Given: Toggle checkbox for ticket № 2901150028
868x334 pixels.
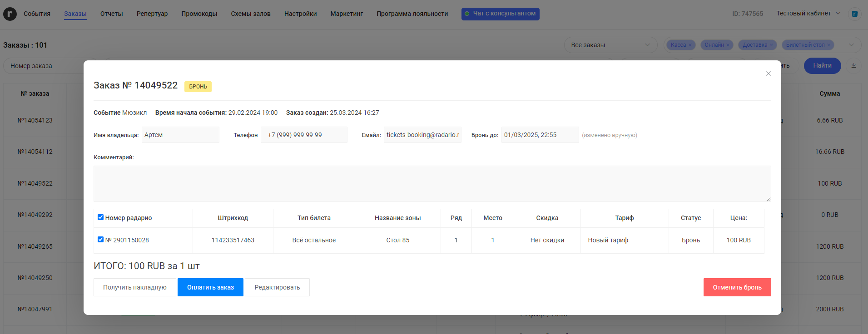Looking at the screenshot, I should coord(101,240).
